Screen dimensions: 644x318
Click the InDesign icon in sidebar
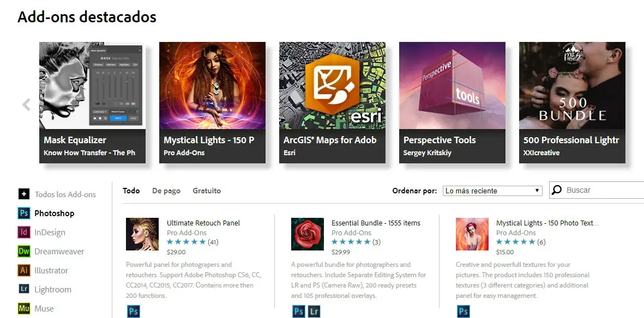pos(24,233)
